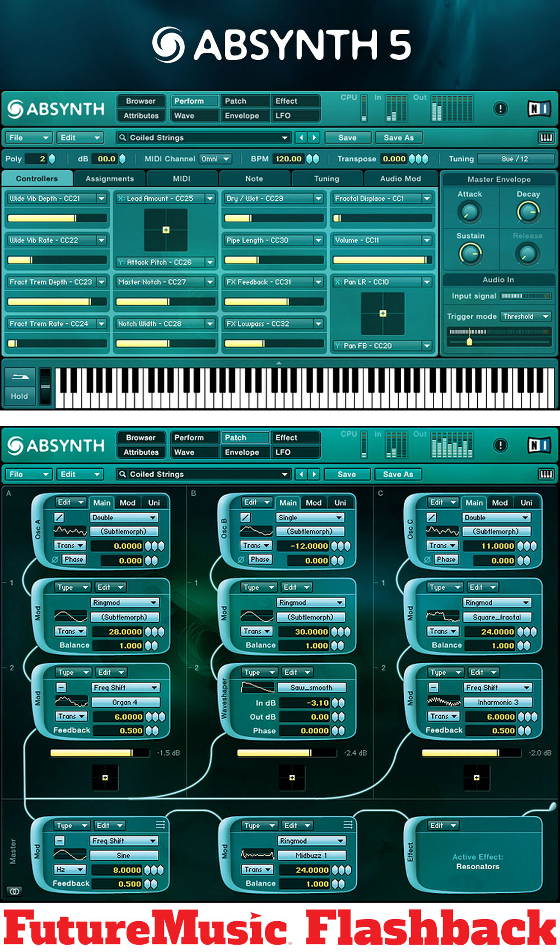Select Osc C Uni tab
Screen dimensions: 560x952
[x=526, y=503]
